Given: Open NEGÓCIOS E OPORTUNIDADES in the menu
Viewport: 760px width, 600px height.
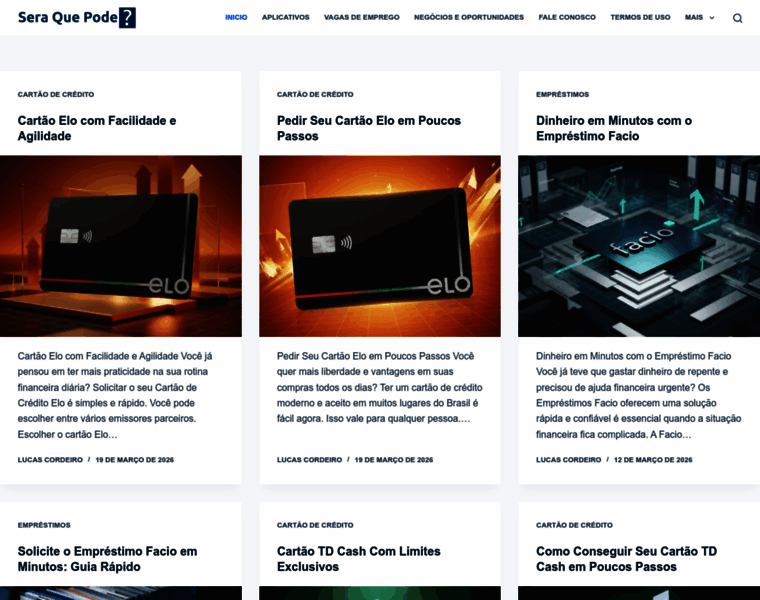Looking at the screenshot, I should click(x=469, y=17).
